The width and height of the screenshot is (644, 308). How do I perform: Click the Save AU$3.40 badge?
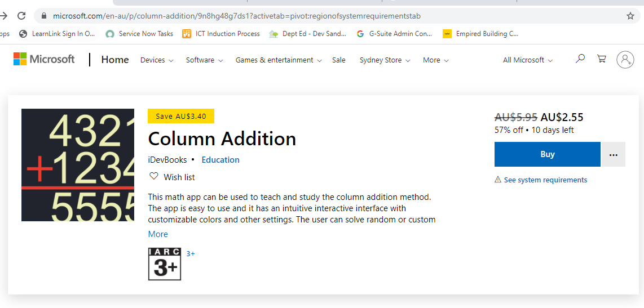point(181,116)
